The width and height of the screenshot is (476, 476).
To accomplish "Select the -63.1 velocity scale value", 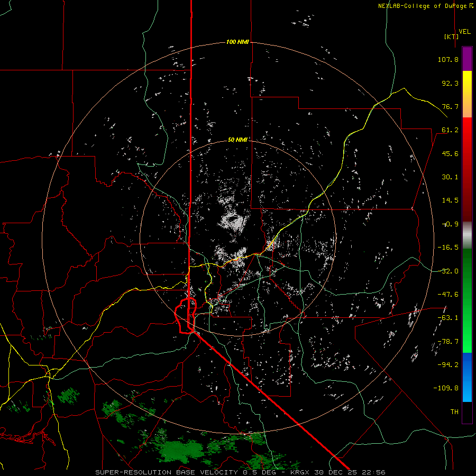I will 448,318.
